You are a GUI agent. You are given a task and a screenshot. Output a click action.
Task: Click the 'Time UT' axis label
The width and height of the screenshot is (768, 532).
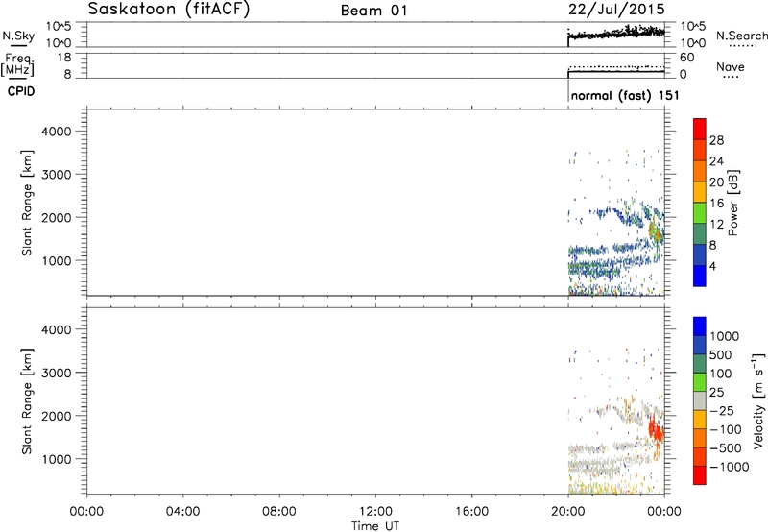[x=375, y=526]
